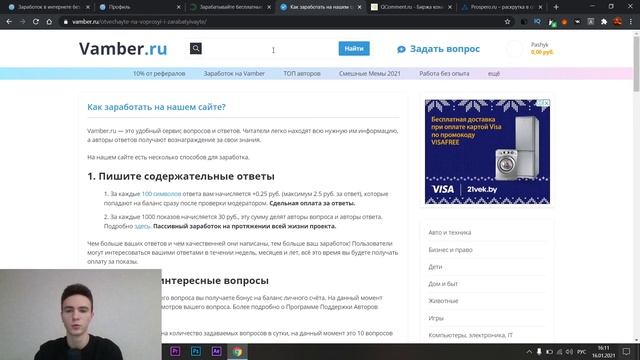Image resolution: width=640 pixels, height=360 pixels.
Task: Follow the 100 символов link
Action: tap(161, 194)
